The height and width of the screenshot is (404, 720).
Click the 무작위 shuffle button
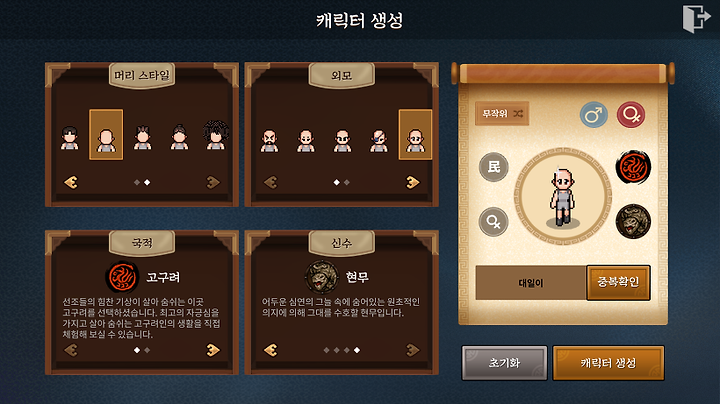click(x=502, y=113)
